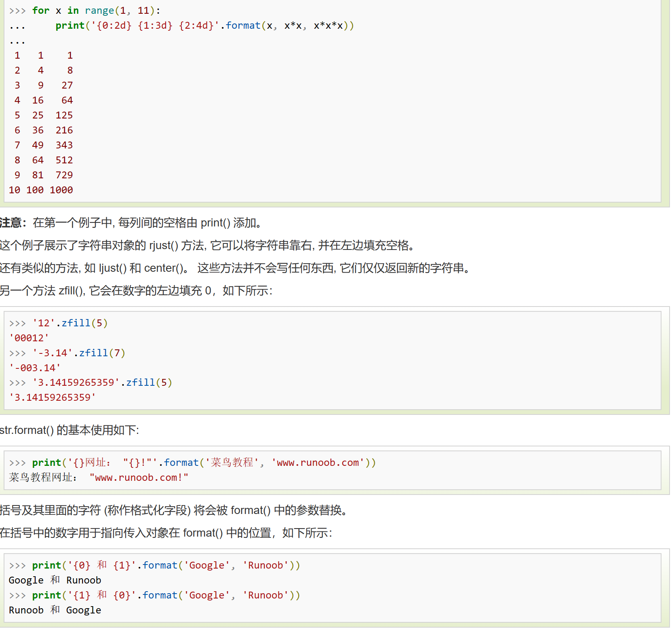Click print line containing '菜鸟教程' arguments
The width and height of the screenshot is (672, 628).
tap(192, 462)
